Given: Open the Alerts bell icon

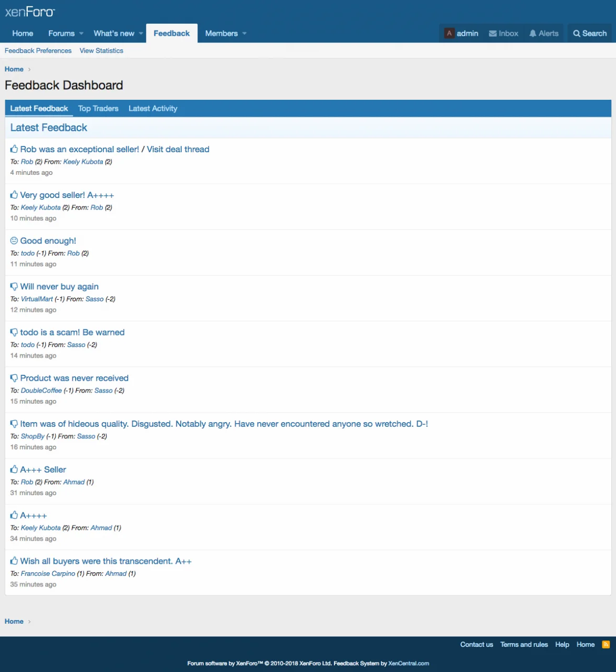Looking at the screenshot, I should [533, 34].
